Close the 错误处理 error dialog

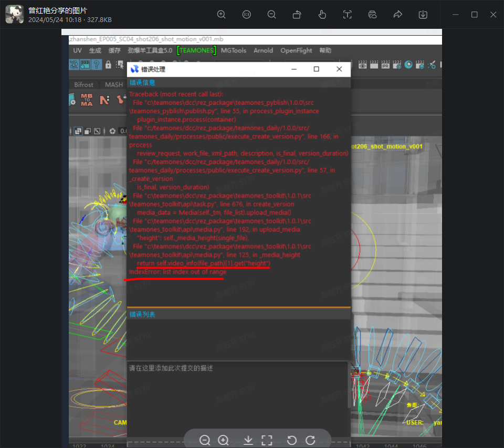point(339,69)
